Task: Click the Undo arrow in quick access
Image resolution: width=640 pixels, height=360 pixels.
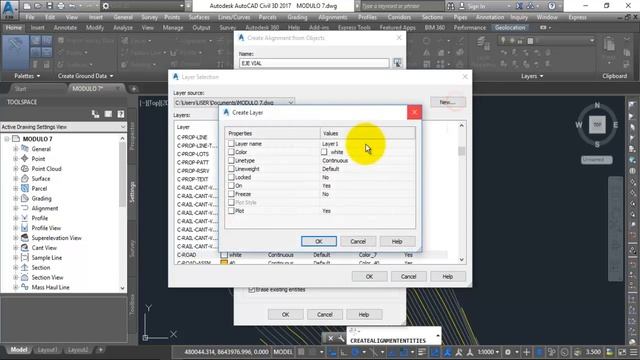Action: 72,6
